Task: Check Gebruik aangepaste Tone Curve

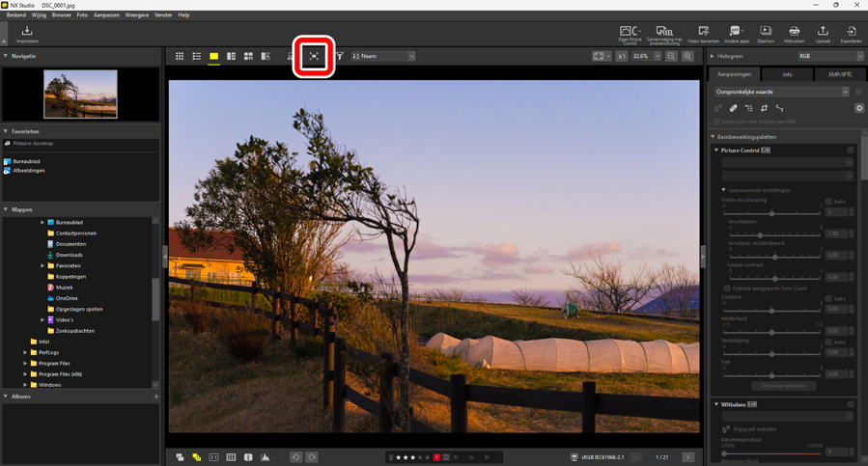Action: tap(727, 288)
